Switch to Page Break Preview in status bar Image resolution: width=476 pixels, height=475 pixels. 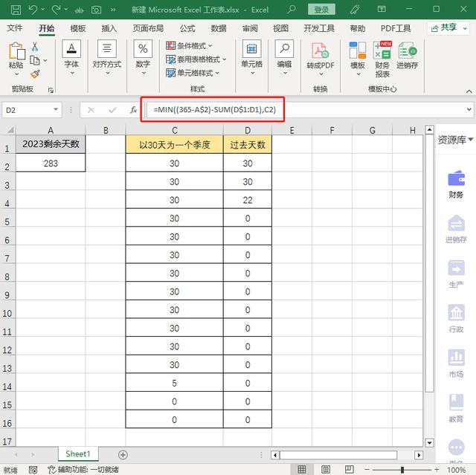click(x=349, y=470)
